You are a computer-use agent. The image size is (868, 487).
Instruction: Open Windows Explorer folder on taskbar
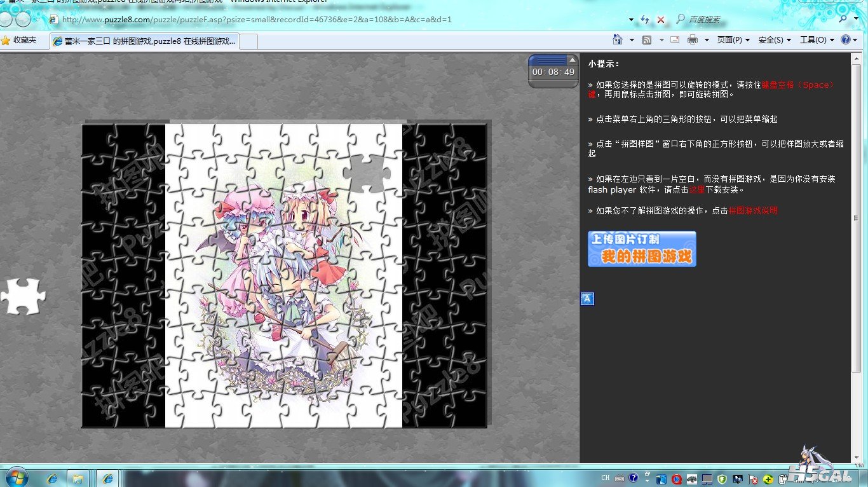79,478
